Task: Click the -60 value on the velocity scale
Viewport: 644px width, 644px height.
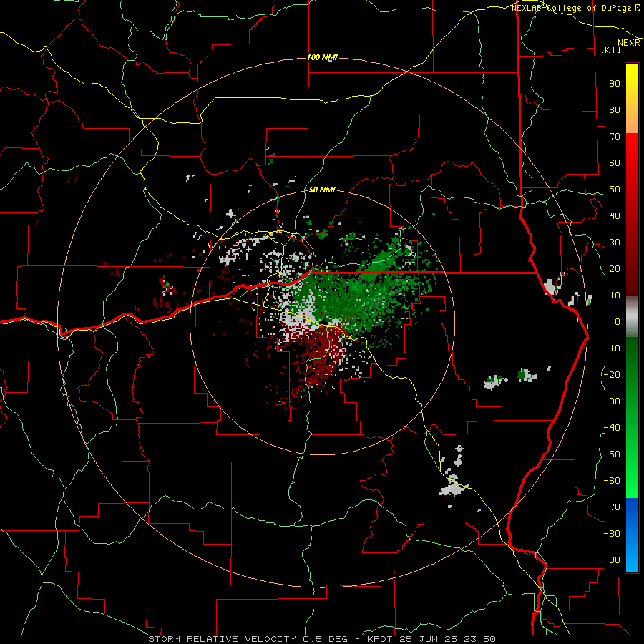Action: tap(612, 481)
